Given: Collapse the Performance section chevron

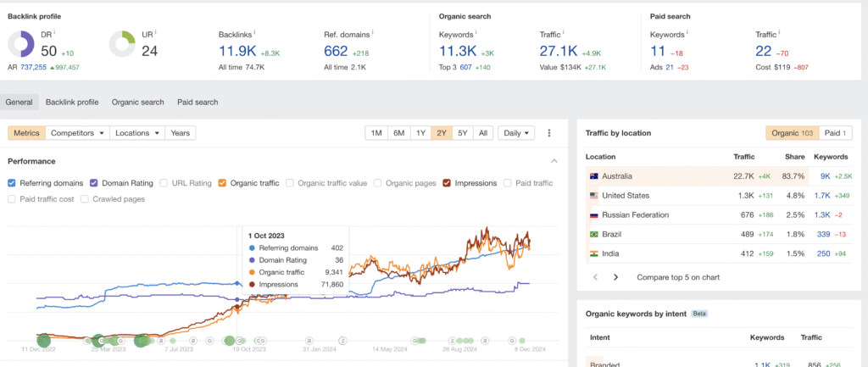Looking at the screenshot, I should click(x=554, y=161).
